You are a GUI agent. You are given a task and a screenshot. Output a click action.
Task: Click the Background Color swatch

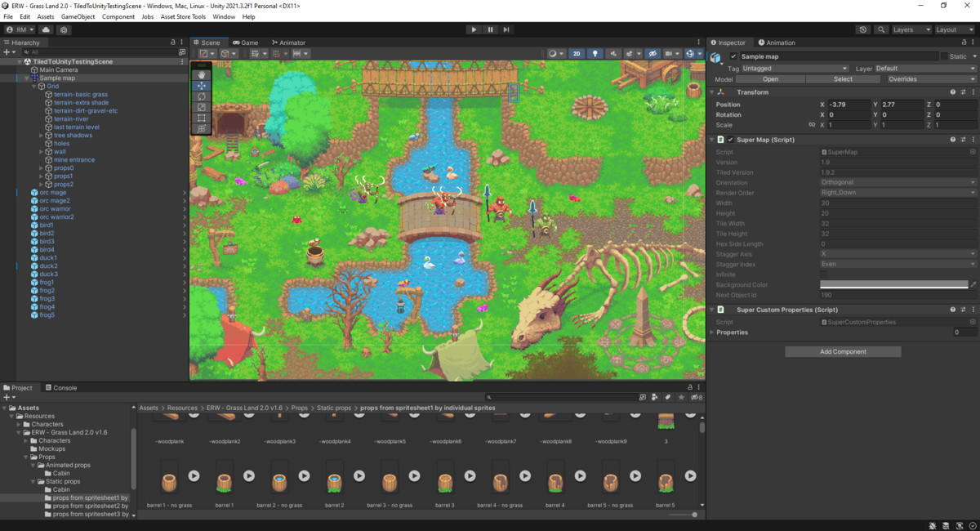(893, 285)
